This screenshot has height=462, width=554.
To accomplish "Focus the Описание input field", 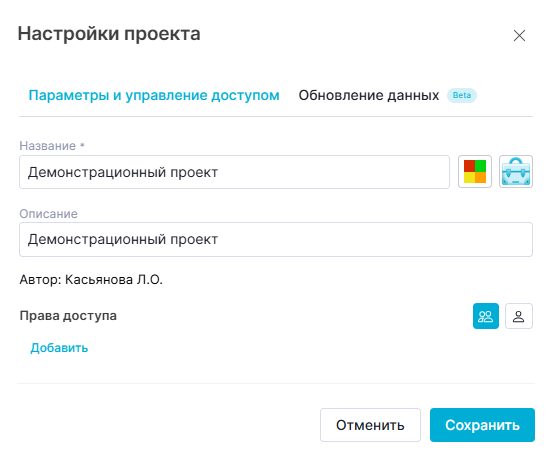I will [x=276, y=239].
